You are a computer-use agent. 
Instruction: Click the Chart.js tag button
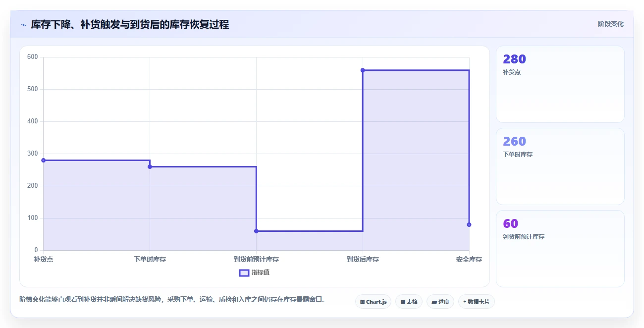374,302
